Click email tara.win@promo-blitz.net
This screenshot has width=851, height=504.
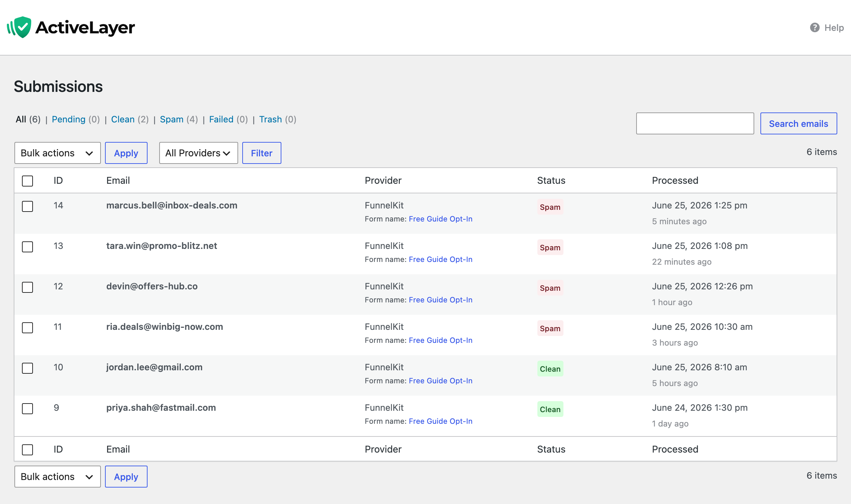pyautogui.click(x=162, y=246)
